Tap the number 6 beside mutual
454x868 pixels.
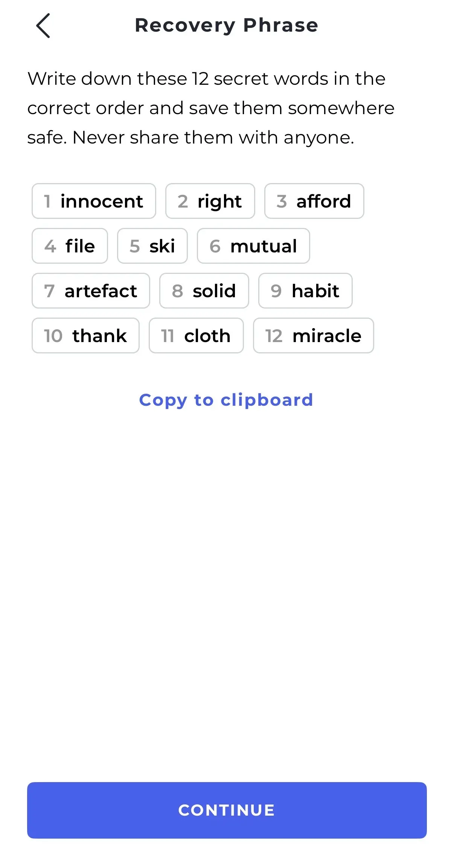click(215, 246)
